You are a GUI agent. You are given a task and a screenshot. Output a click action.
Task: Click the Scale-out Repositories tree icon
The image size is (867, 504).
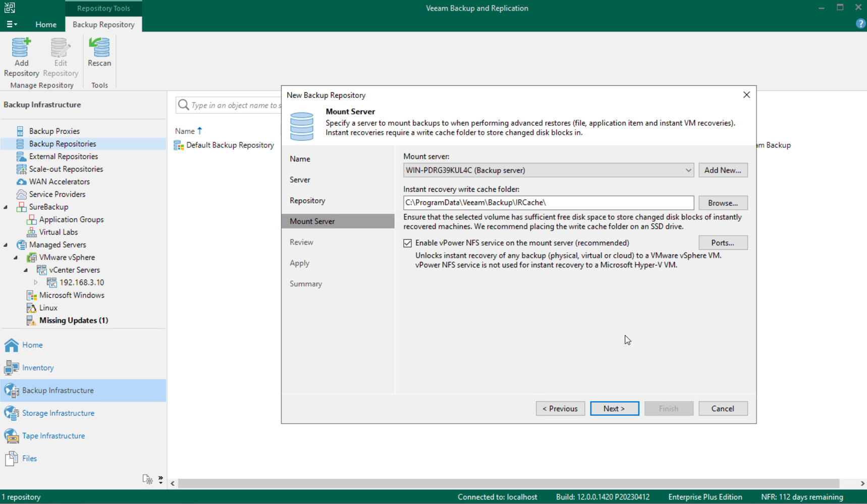[21, 169]
